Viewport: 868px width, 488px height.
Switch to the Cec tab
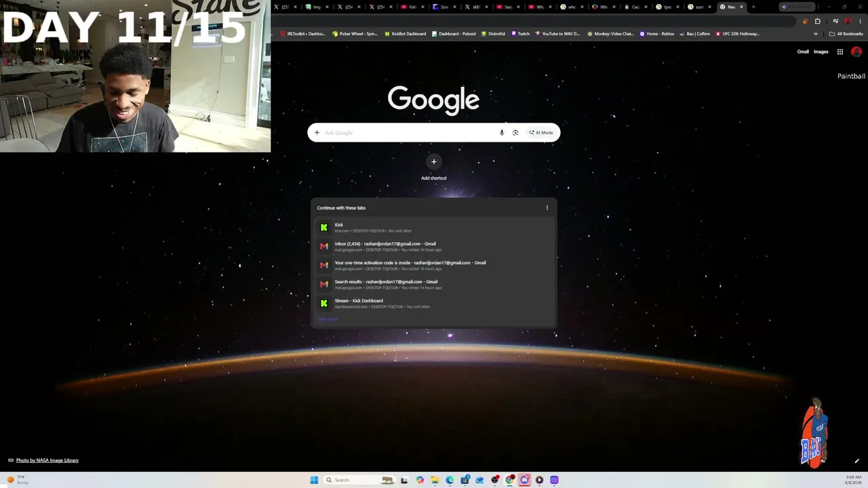click(x=635, y=7)
